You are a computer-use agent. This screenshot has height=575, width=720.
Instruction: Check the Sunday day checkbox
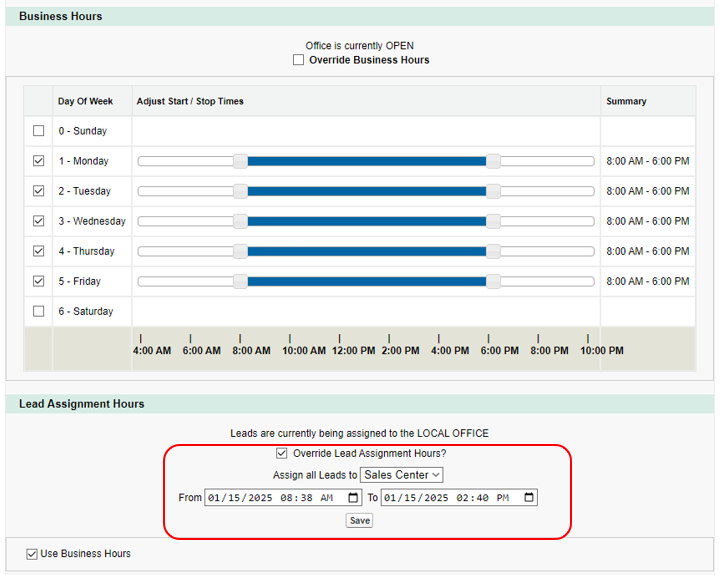(39, 131)
